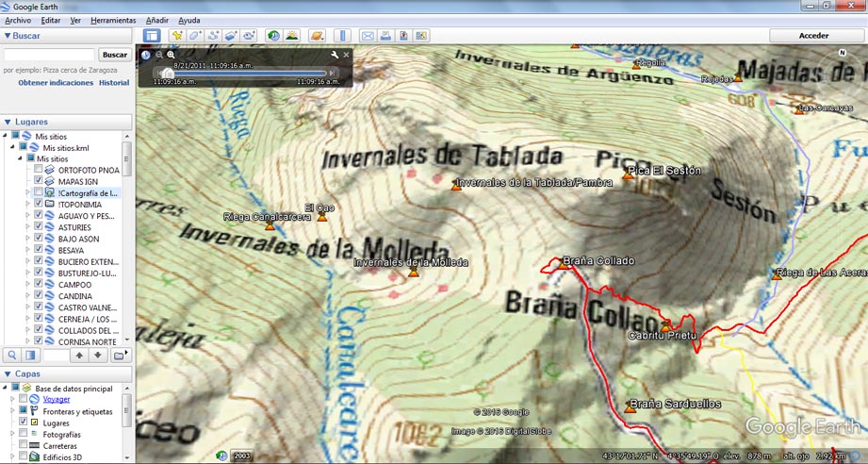Open the Archivo menu
Image resolution: width=868 pixels, height=464 pixels.
[x=18, y=21]
